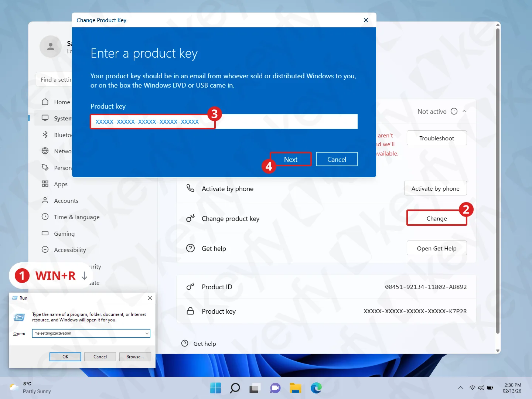Open the Run dialog Open dropdown arrow
The height and width of the screenshot is (399, 532).
147,333
